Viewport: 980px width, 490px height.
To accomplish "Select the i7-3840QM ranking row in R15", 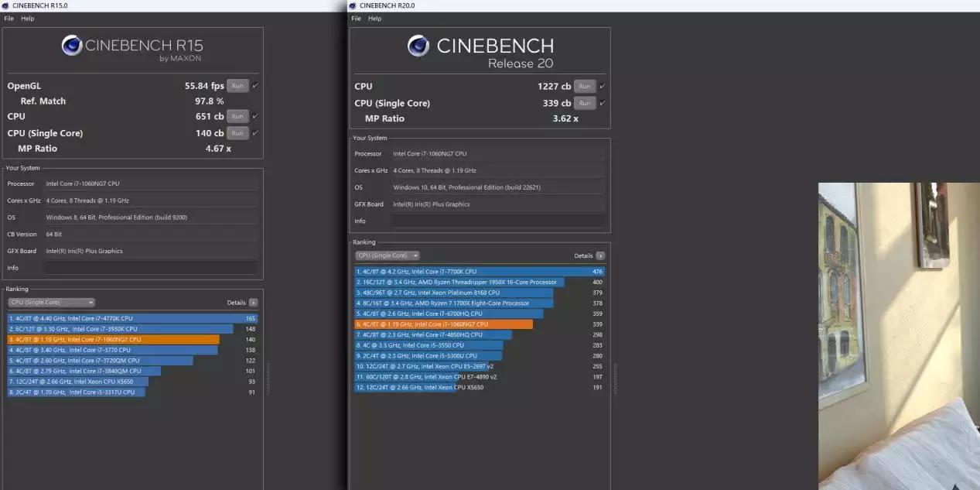I will 132,371.
